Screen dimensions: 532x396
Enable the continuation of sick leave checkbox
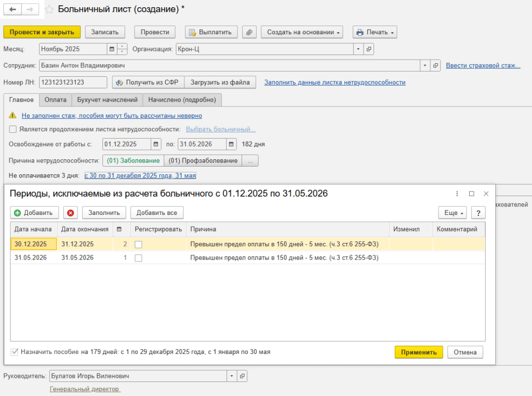pos(13,129)
